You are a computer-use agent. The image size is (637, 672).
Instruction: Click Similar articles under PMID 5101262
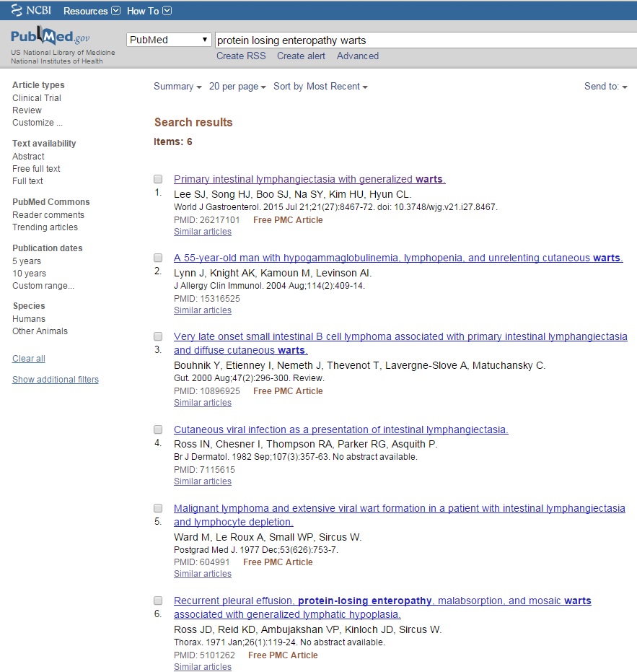203,667
